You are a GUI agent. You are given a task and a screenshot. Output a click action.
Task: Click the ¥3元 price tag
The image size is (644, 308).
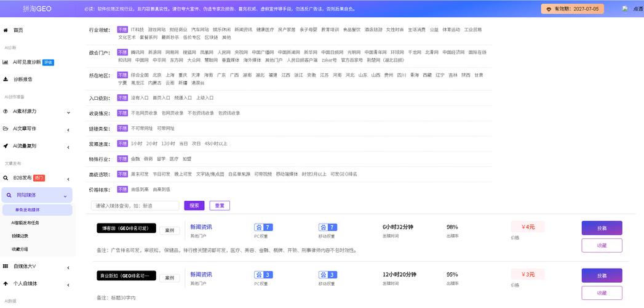[528, 274]
